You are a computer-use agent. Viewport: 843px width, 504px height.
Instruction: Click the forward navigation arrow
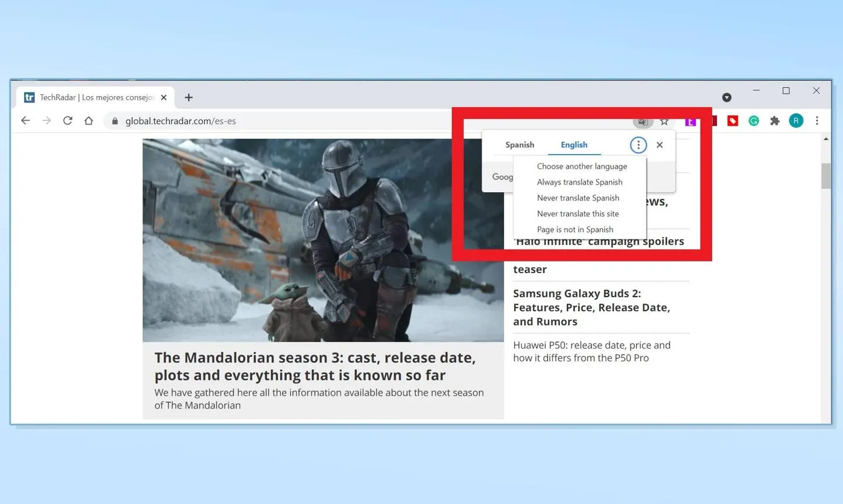click(x=46, y=121)
